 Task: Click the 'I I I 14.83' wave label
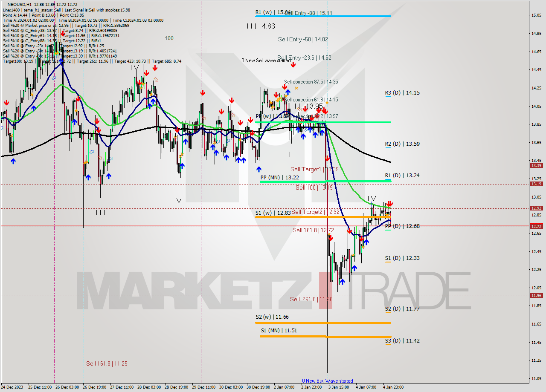261,26
